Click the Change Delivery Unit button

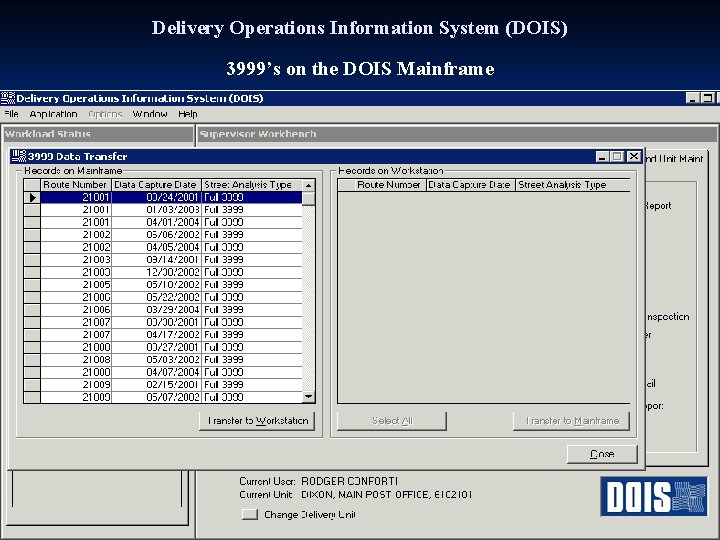coord(250,514)
